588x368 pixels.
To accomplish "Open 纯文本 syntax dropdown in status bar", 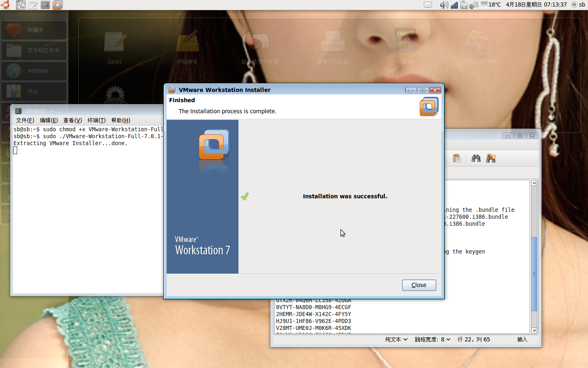I will pyautogui.click(x=396, y=339).
